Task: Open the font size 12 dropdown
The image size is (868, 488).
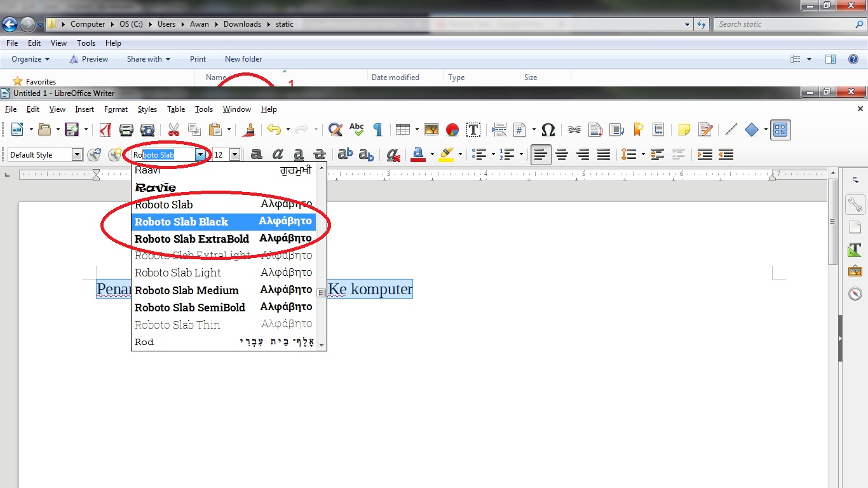Action: pos(234,154)
